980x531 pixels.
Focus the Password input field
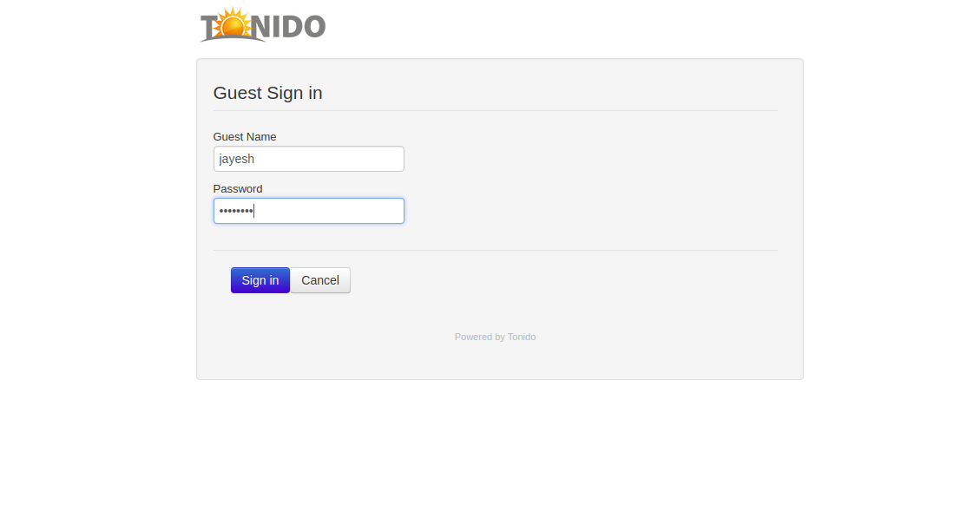(309, 211)
